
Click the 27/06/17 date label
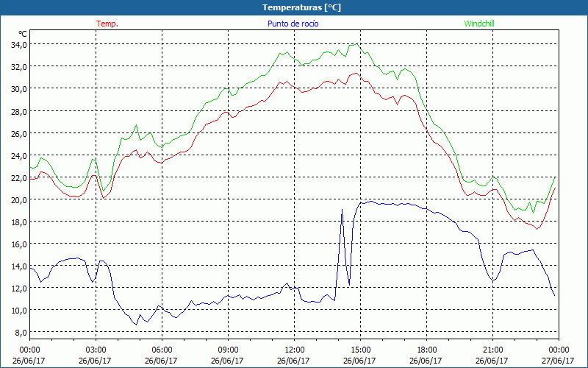point(558,361)
